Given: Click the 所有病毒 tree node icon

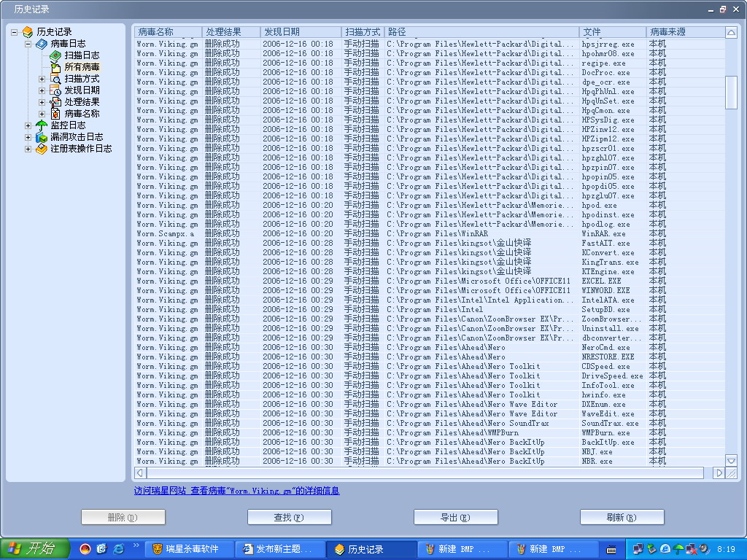Looking at the screenshot, I should point(55,67).
